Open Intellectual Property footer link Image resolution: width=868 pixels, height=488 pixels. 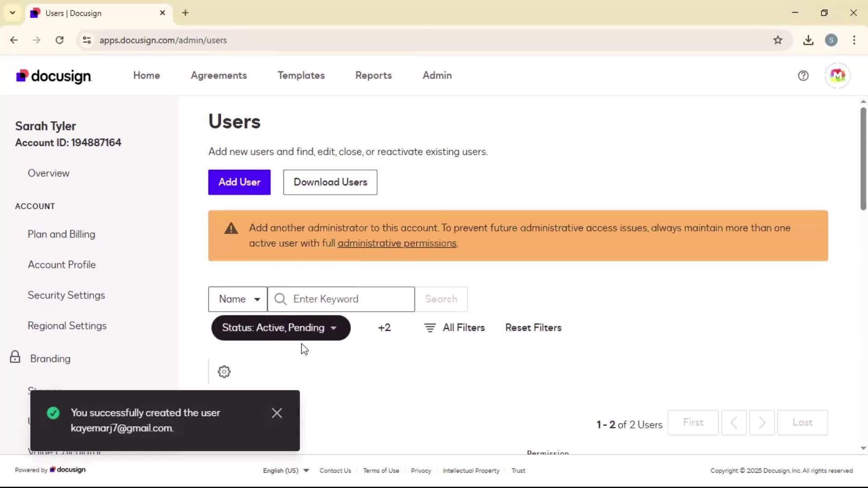pos(471,470)
